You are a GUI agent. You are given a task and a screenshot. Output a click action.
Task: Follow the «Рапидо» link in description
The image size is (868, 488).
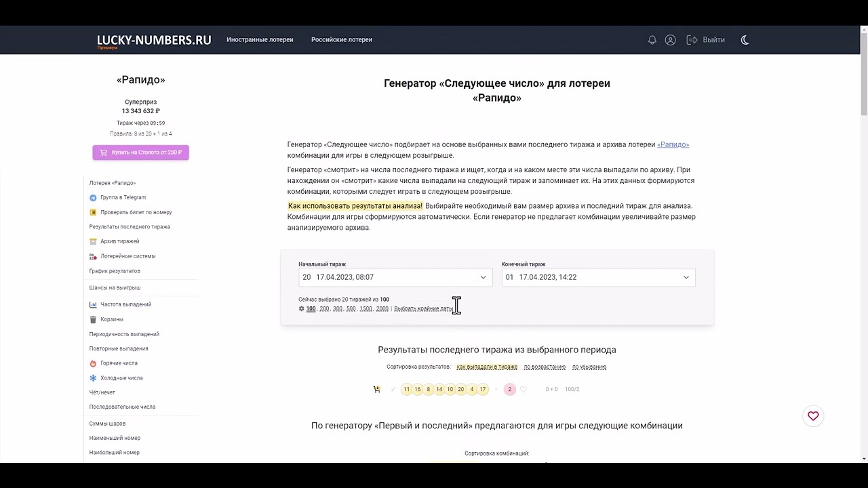pyautogui.click(x=673, y=144)
